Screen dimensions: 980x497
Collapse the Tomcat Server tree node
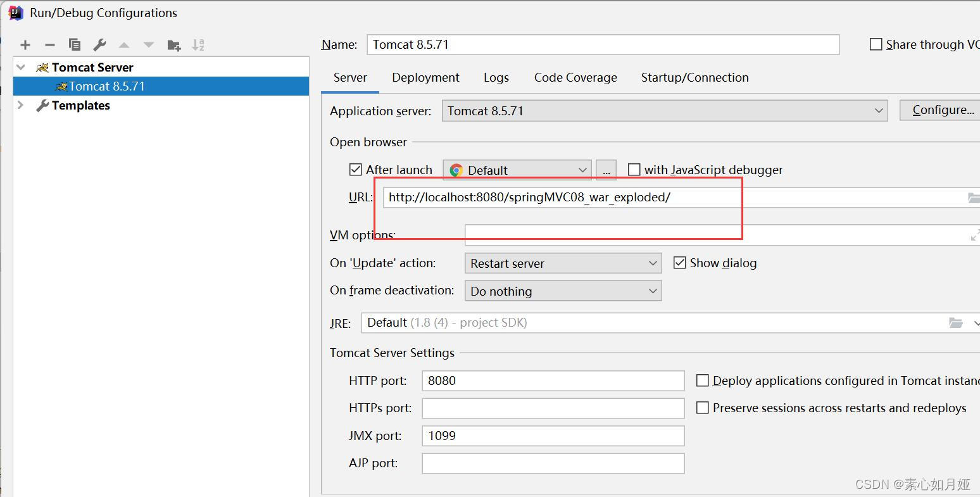click(x=22, y=67)
